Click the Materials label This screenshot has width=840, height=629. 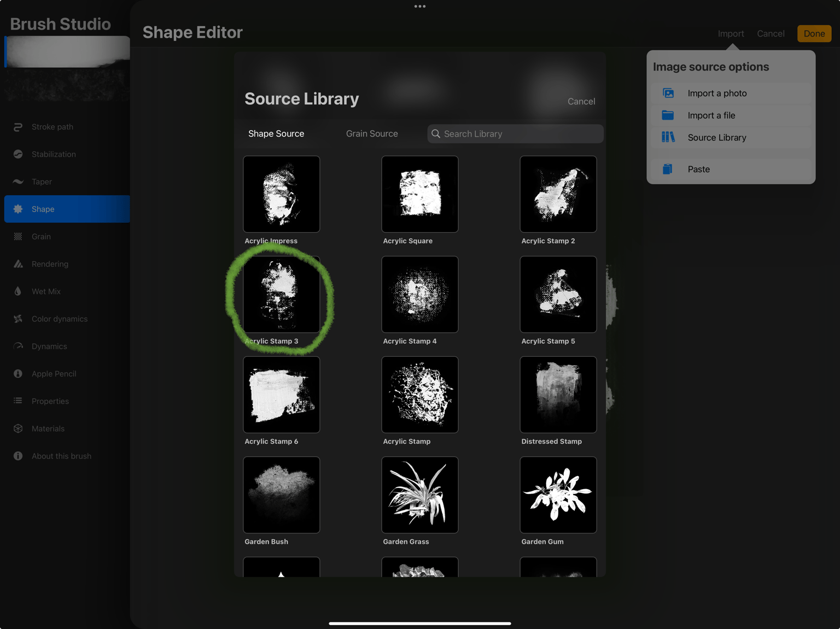(x=48, y=428)
